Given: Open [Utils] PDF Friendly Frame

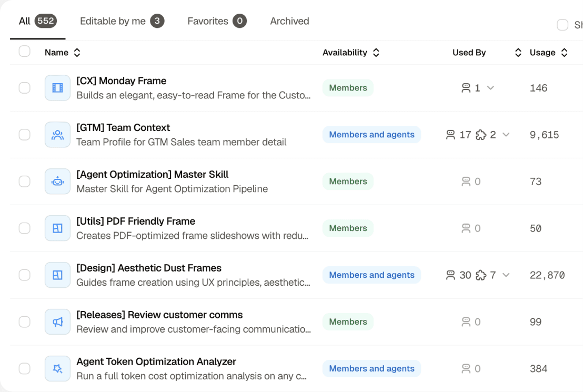Looking at the screenshot, I should coord(136,222).
